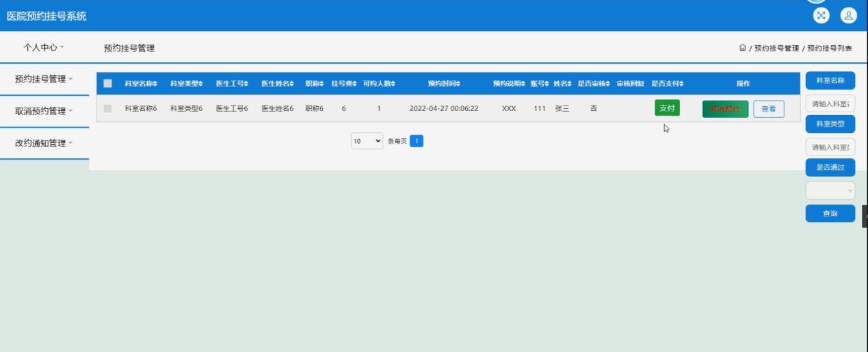Click the 否 audit status cell
The image size is (868, 352).
(593, 108)
